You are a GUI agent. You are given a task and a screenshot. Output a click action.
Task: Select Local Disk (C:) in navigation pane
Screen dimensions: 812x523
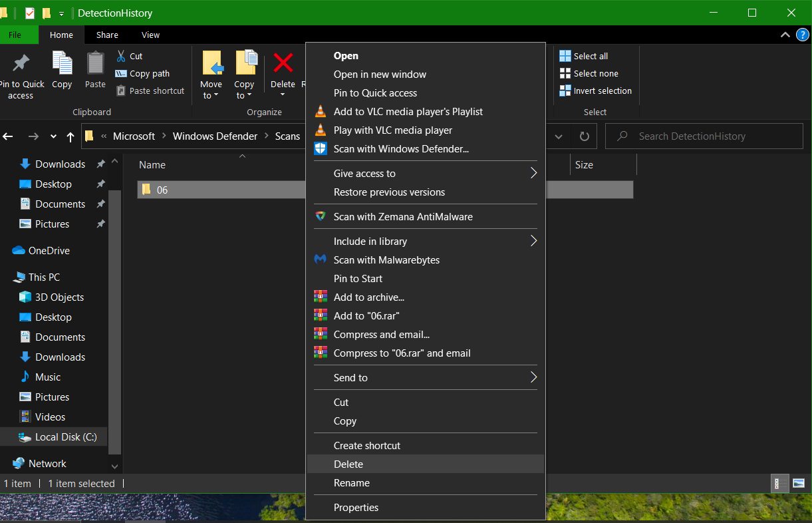[65, 437]
